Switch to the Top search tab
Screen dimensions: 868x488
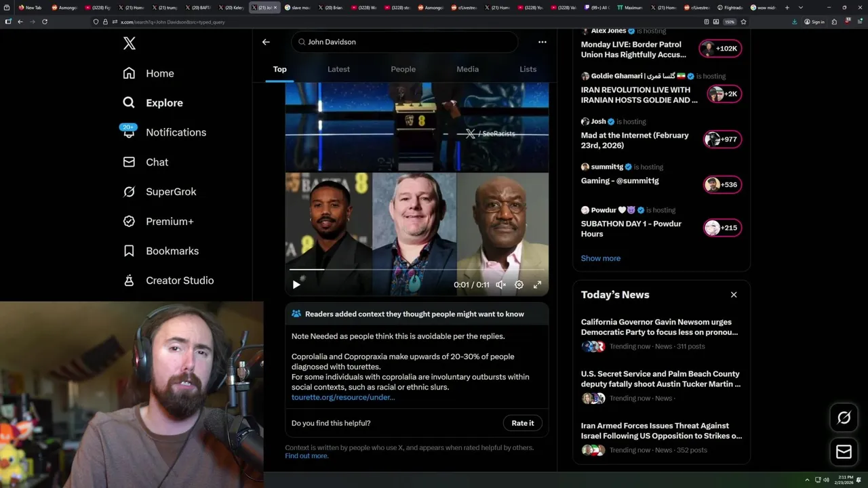pyautogui.click(x=279, y=69)
